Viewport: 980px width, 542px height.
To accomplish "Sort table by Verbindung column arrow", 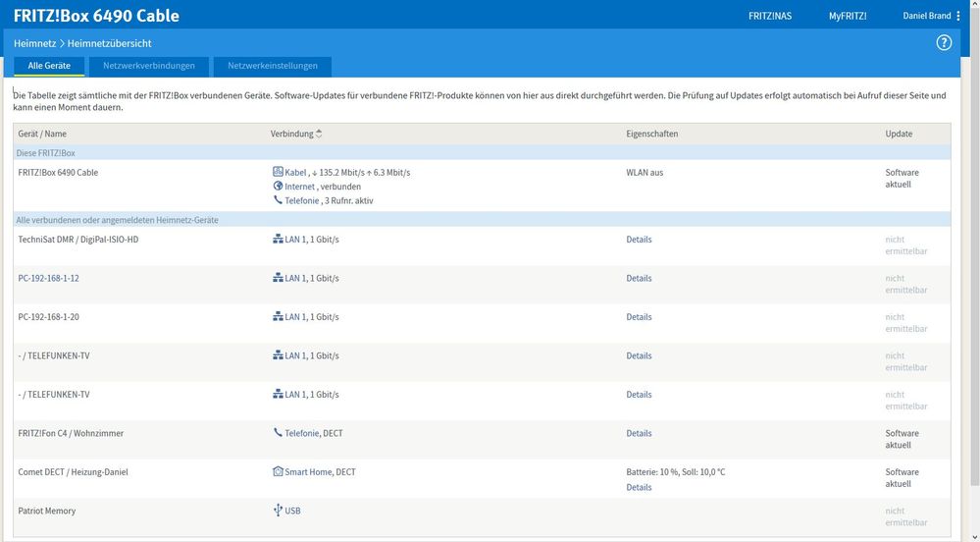I will coord(319,134).
